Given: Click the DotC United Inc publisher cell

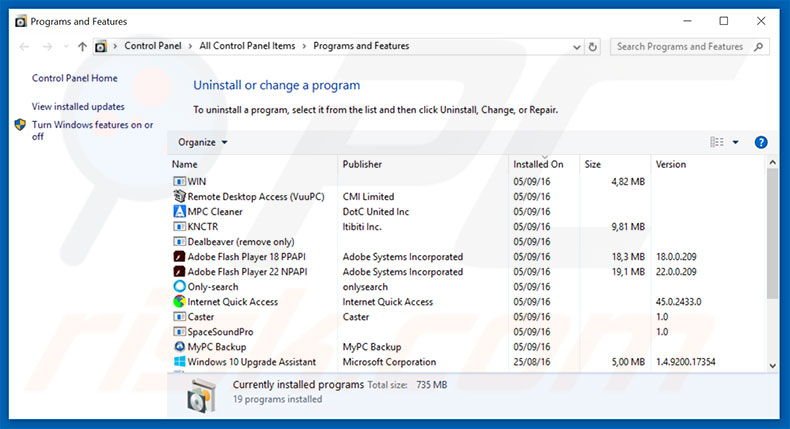Looking at the screenshot, I should click(376, 212).
